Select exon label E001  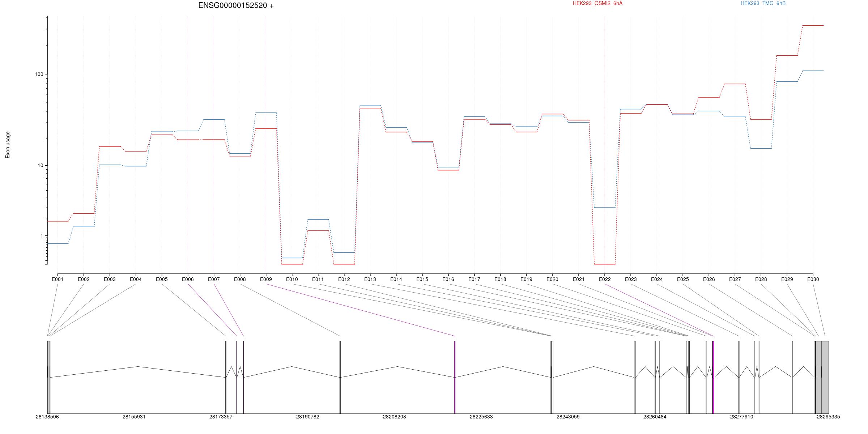[58, 279]
